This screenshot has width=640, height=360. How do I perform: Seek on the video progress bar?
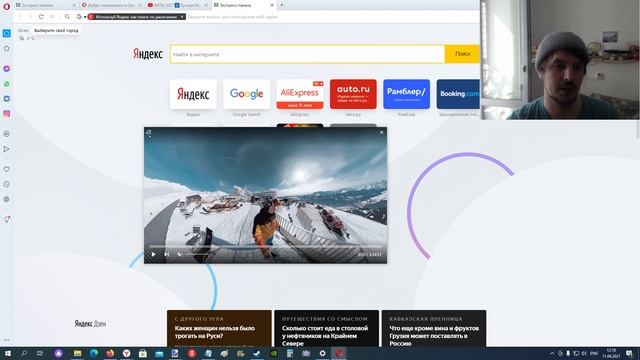[x=265, y=247]
